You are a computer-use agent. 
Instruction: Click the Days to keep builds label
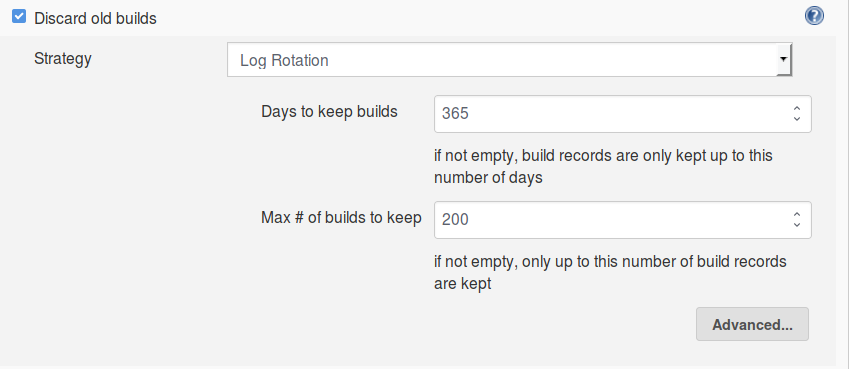click(329, 112)
